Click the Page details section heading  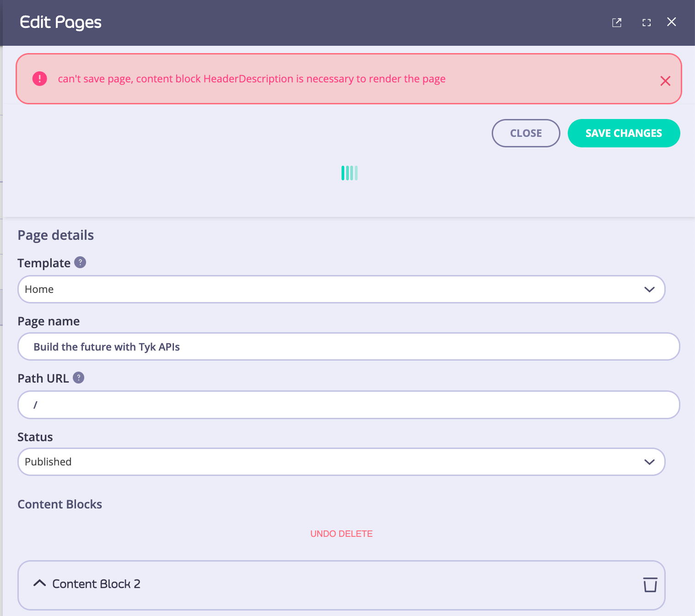click(55, 235)
